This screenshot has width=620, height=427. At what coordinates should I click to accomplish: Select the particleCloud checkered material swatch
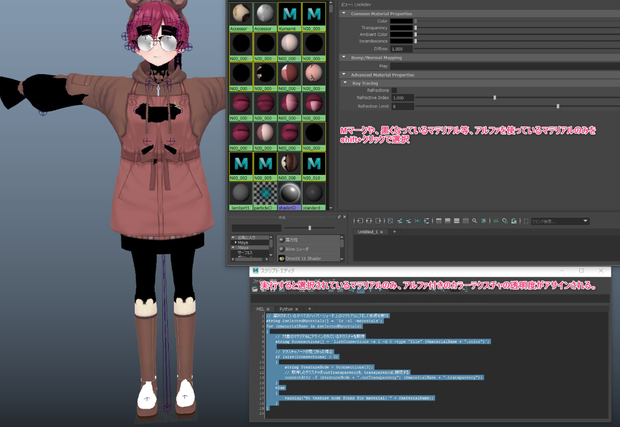[x=265, y=196]
